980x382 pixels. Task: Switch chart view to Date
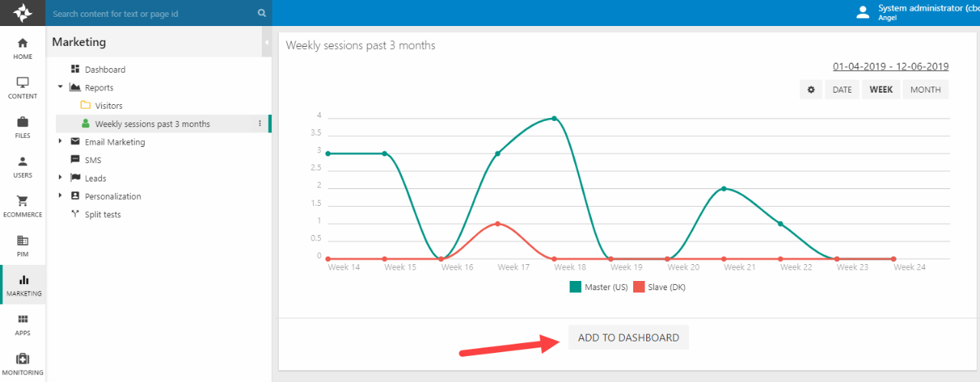[x=841, y=90]
